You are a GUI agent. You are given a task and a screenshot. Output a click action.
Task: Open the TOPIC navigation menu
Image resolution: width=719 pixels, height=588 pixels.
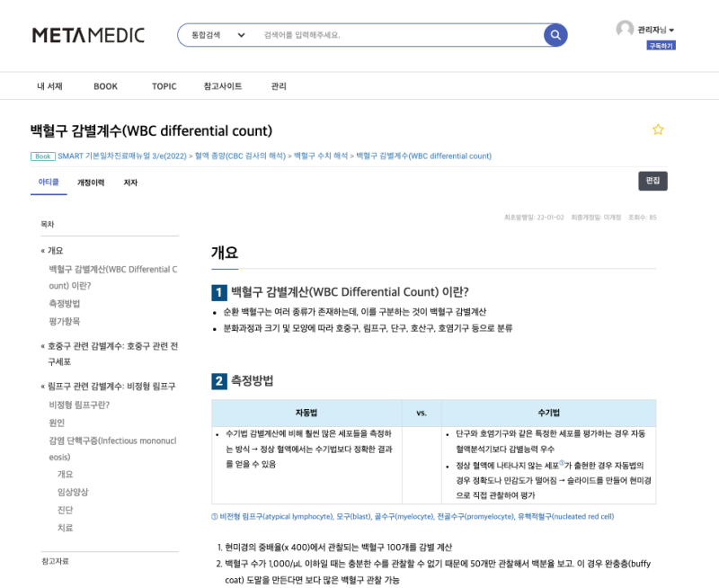[x=164, y=85]
